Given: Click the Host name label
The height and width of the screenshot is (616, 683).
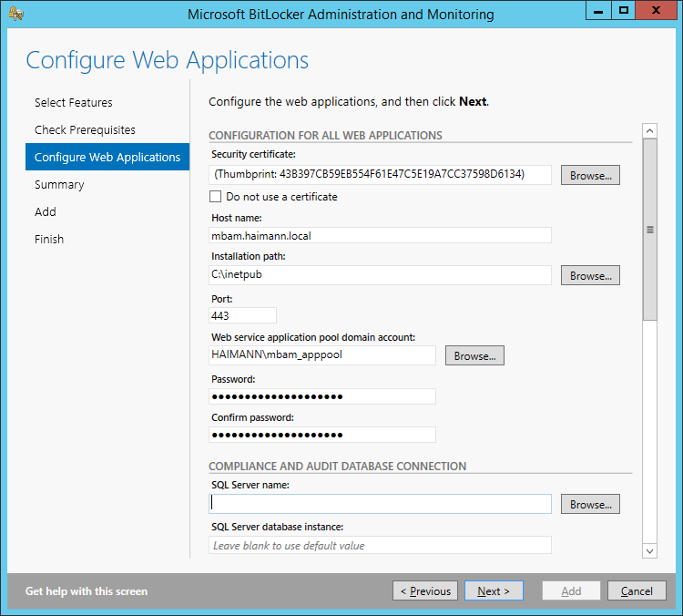Looking at the screenshot, I should (x=237, y=218).
